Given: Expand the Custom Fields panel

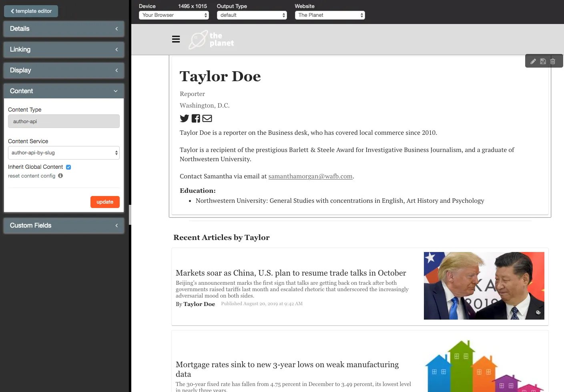Looking at the screenshot, I should [64, 226].
